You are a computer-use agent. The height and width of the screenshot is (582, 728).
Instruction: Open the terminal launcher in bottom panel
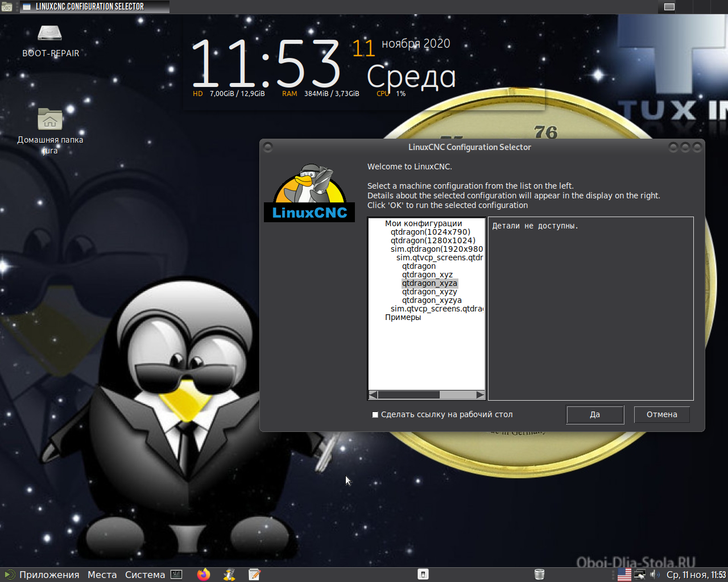coord(177,575)
